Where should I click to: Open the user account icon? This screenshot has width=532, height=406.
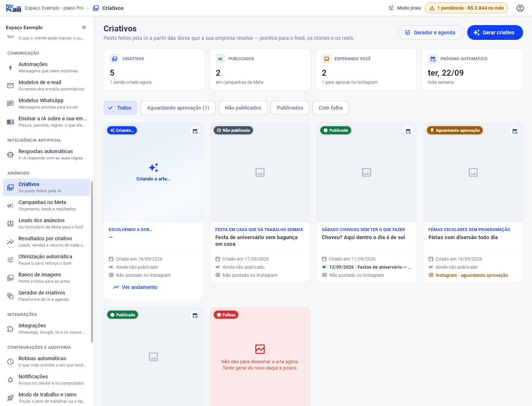520,8
